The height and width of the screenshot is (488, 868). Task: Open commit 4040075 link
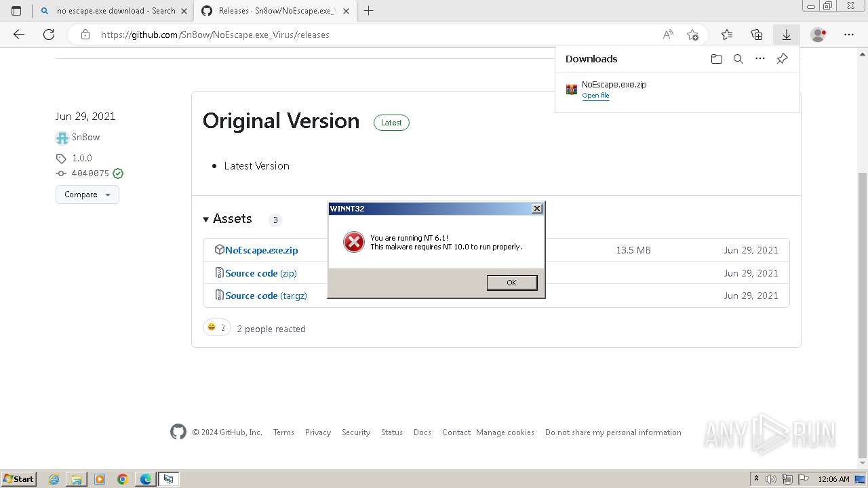pos(90,174)
